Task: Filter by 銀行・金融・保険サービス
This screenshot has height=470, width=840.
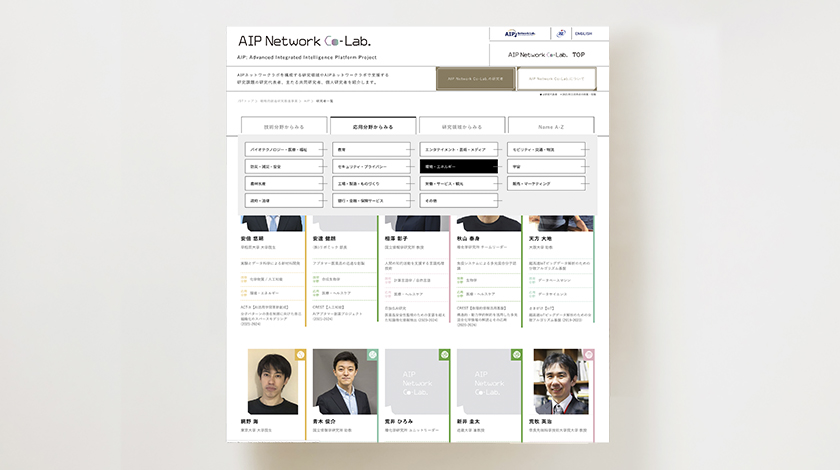Action: (x=372, y=200)
